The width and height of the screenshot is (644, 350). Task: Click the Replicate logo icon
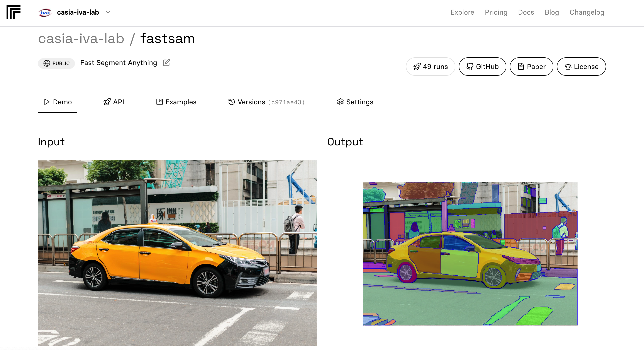pyautogui.click(x=14, y=12)
